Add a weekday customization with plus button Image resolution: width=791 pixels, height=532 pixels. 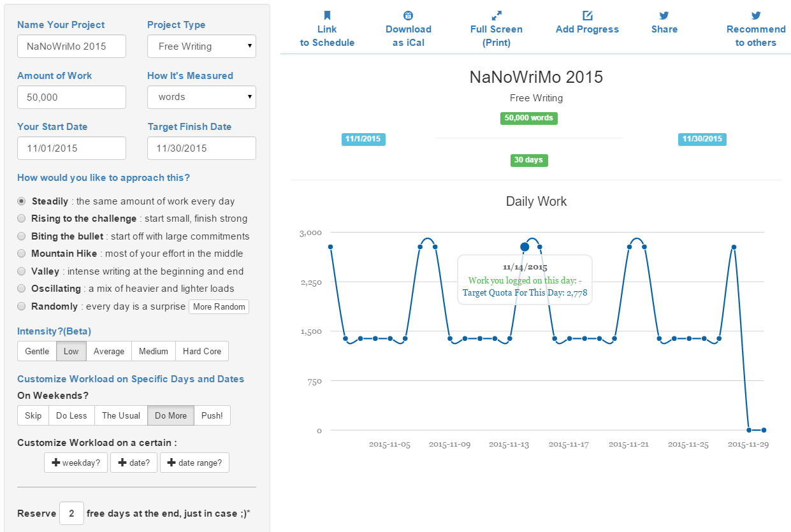76,463
